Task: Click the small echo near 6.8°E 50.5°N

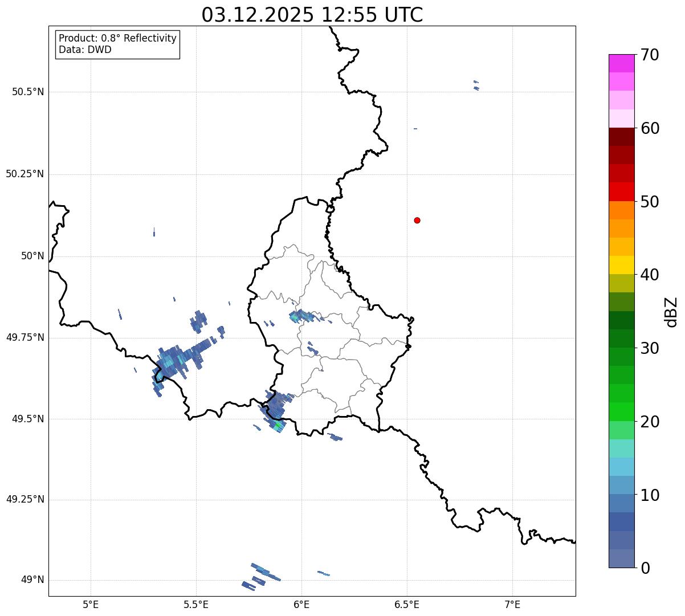Action: 476,85
